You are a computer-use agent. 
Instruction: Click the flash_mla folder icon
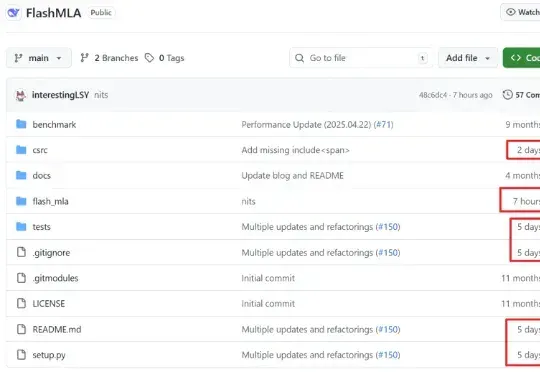(21, 201)
